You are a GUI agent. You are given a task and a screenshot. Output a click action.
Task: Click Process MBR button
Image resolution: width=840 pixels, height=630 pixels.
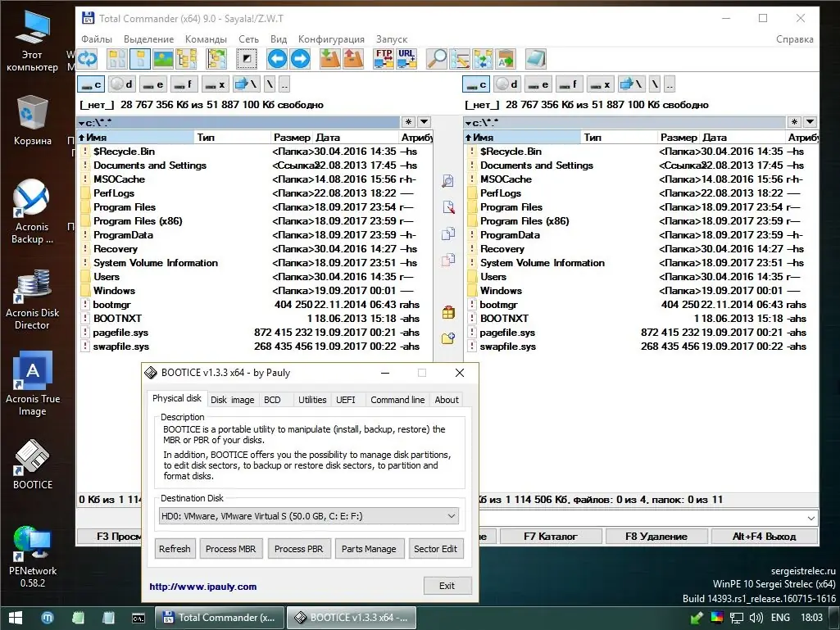pos(231,549)
